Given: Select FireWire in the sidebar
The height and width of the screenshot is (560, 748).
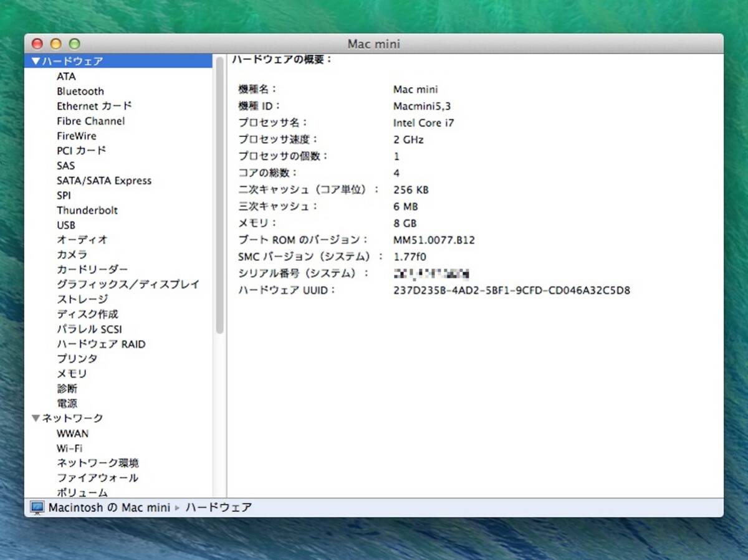Looking at the screenshot, I should click(x=77, y=136).
